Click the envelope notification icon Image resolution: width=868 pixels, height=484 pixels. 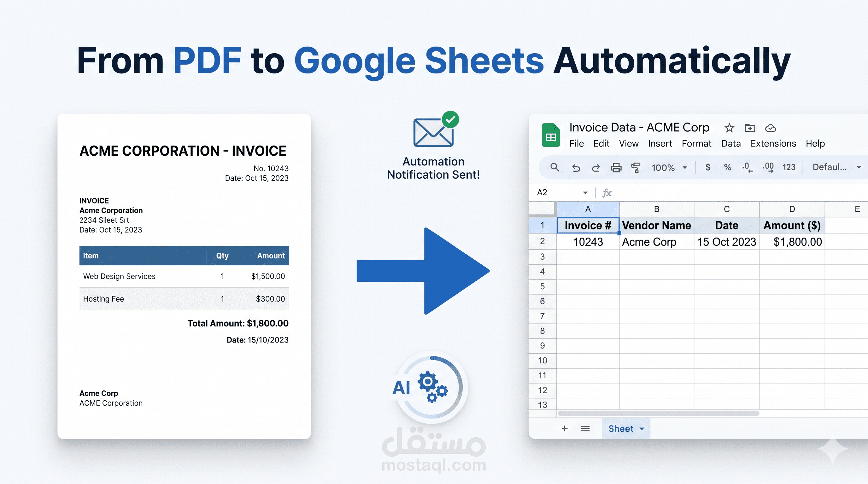coord(436,129)
